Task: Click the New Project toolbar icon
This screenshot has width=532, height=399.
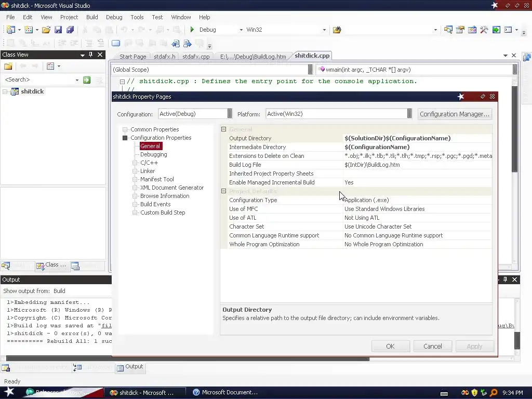Action: pos(11,30)
